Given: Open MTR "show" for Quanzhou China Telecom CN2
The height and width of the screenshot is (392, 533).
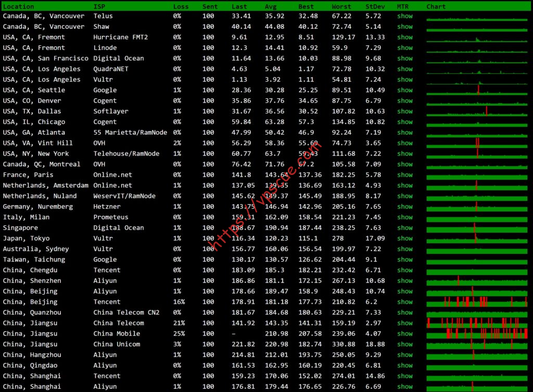Looking at the screenshot, I should click(405, 312).
